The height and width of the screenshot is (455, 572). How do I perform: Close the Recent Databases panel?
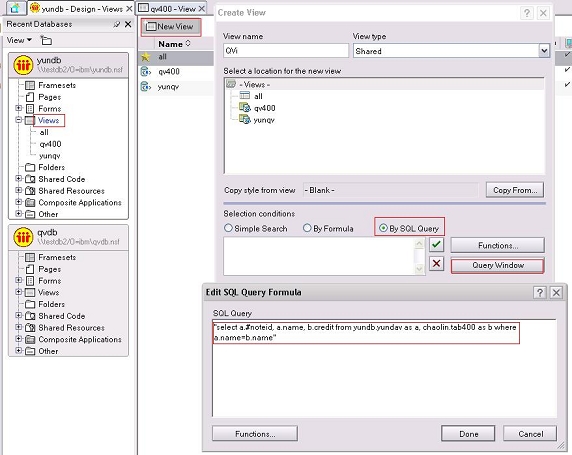coord(128,24)
